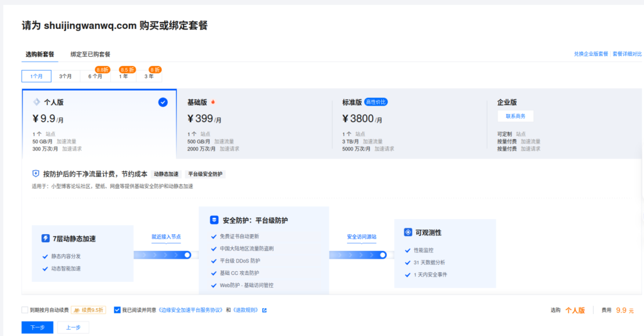Enable 到期按月自动续费 checkbox
This screenshot has height=336, width=644.
point(25,310)
